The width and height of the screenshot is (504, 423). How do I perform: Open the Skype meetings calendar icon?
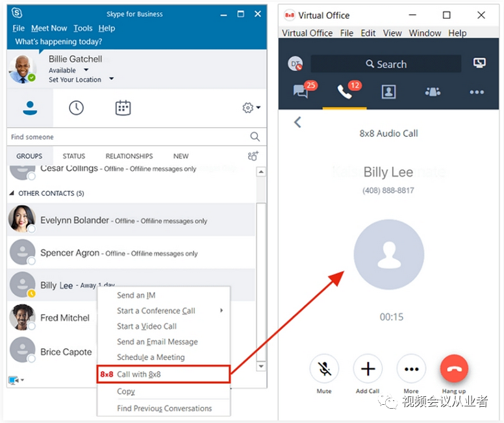point(123,108)
